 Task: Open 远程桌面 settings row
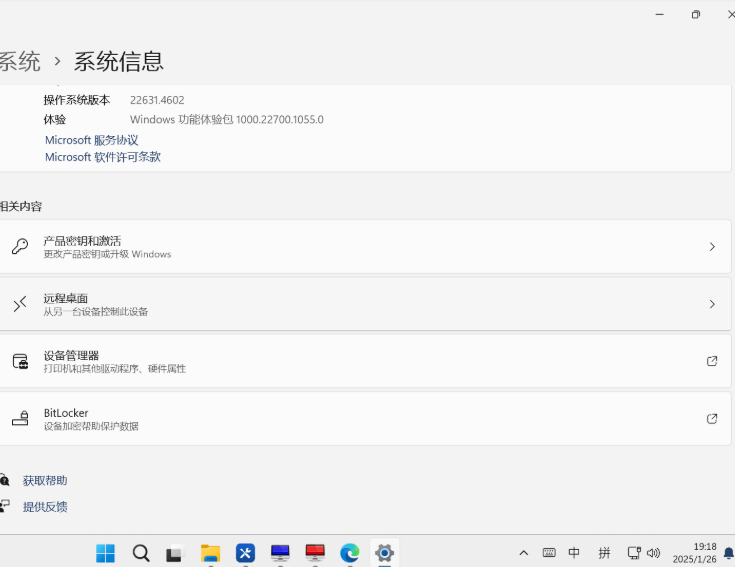[365, 304]
